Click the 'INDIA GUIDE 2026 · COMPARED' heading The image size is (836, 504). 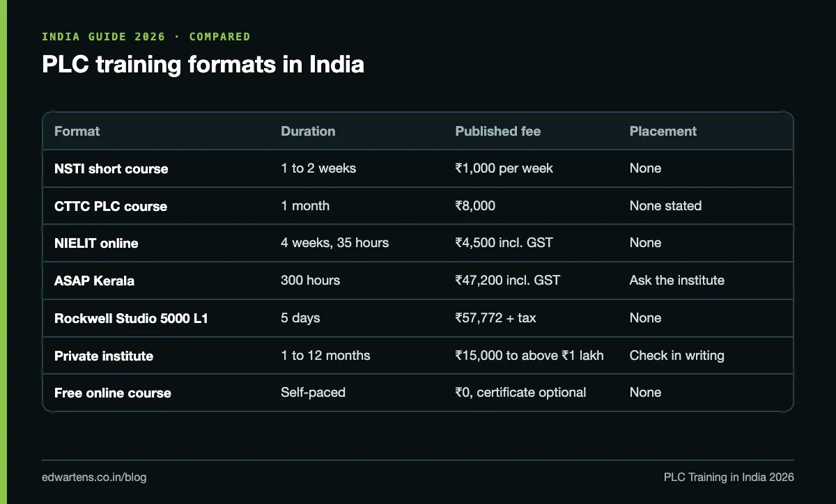click(146, 36)
